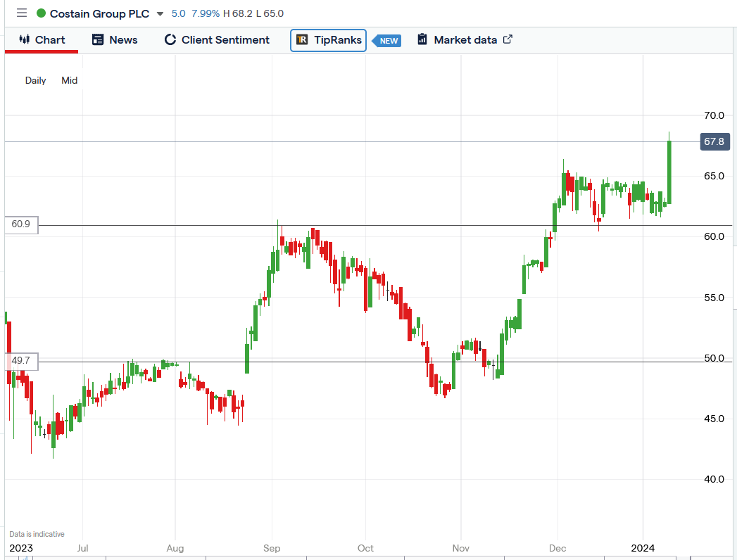Select the Costain Group PLC name
This screenshot has height=560, width=737.
(x=99, y=13)
